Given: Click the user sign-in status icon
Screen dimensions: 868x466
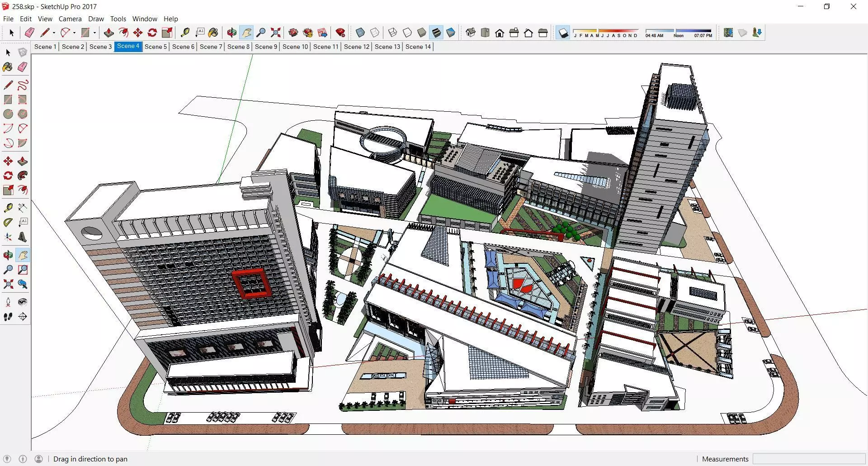Looking at the screenshot, I should [x=38, y=459].
